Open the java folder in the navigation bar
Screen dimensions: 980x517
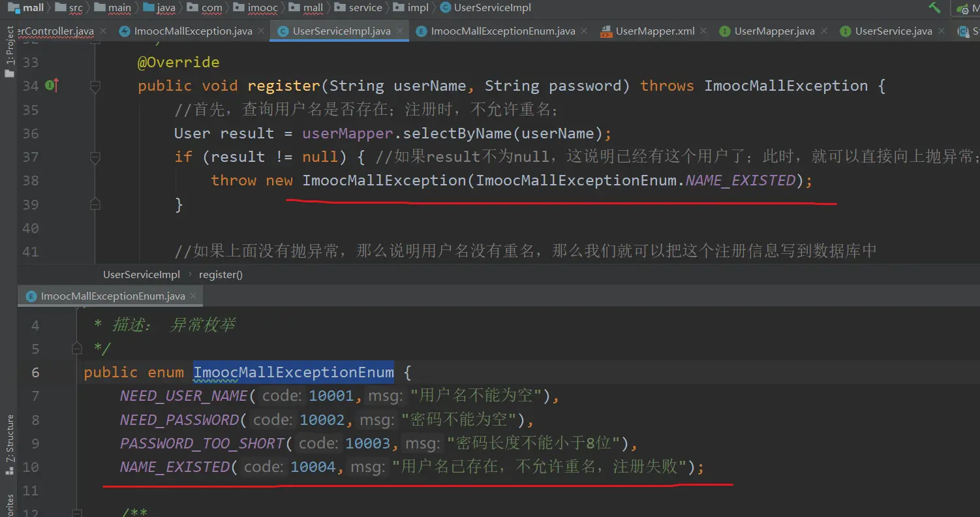pos(159,8)
